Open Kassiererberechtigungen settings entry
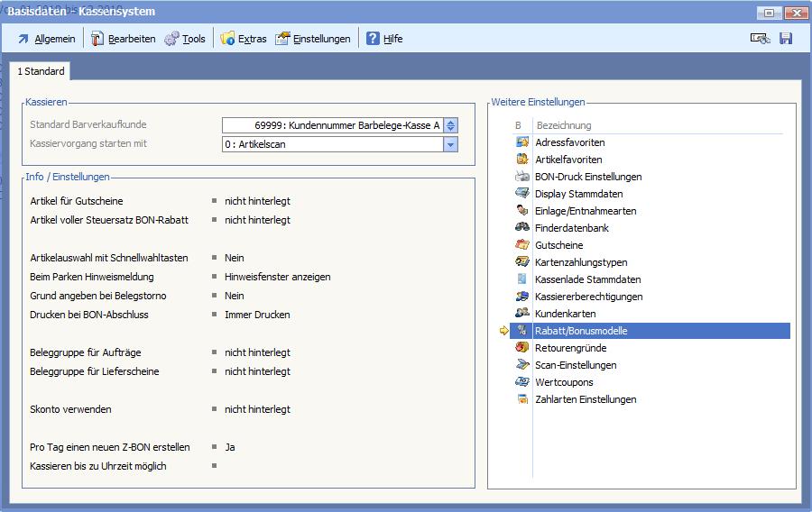Screen dimensions: 812x512 tap(588, 297)
